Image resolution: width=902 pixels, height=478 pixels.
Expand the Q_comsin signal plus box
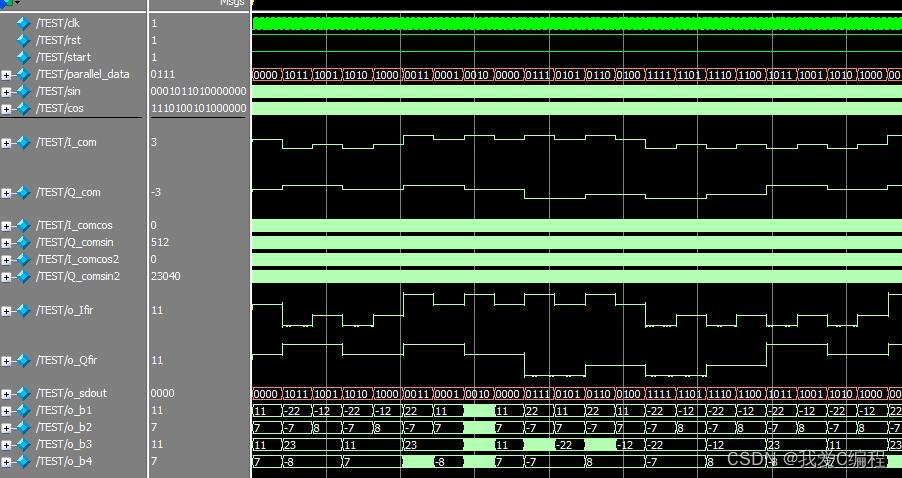(6, 243)
